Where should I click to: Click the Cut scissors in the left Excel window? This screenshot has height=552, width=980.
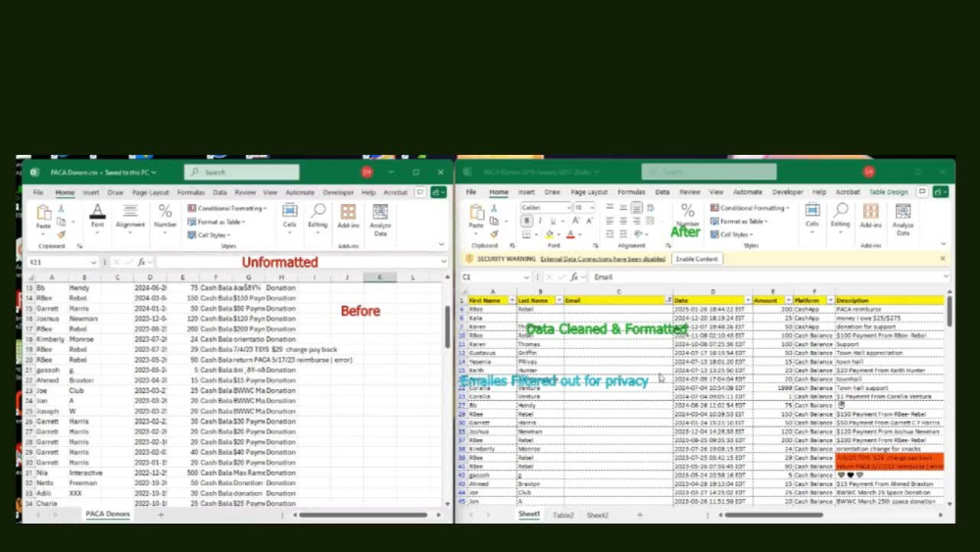point(61,208)
